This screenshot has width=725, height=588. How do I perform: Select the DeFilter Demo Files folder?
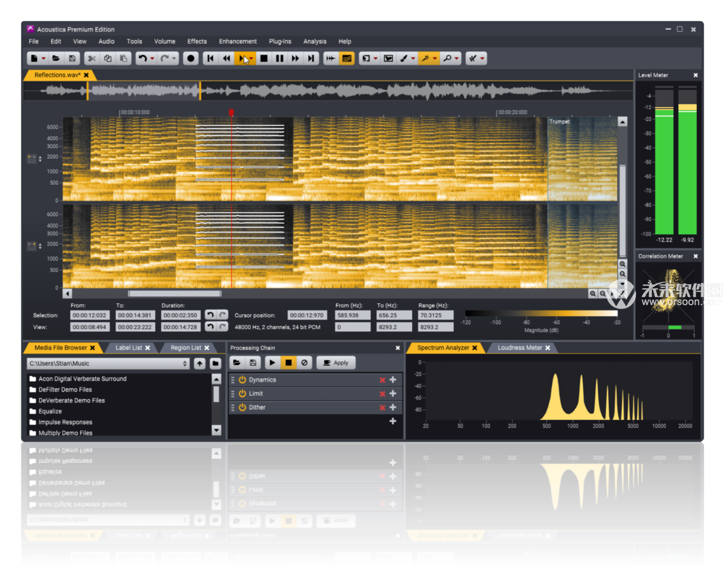click(x=65, y=390)
